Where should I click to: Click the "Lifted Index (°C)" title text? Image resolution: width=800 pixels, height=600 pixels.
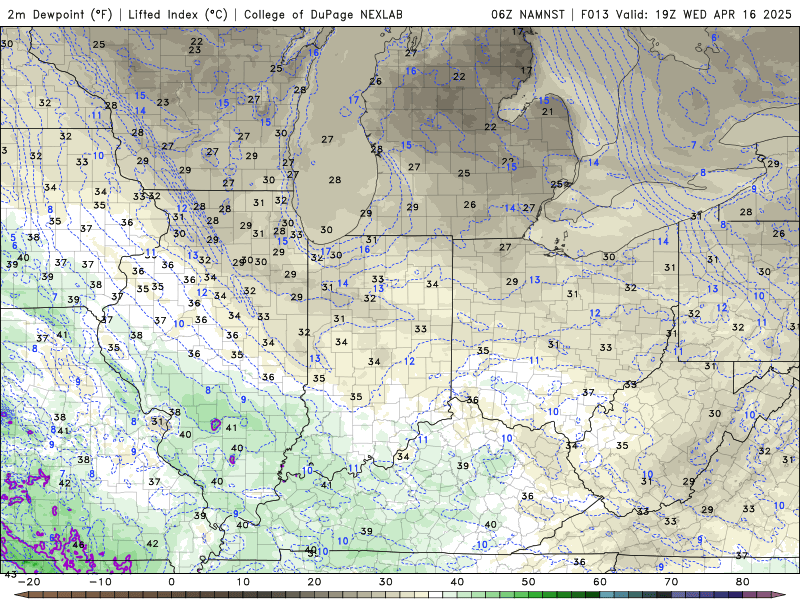[178, 14]
